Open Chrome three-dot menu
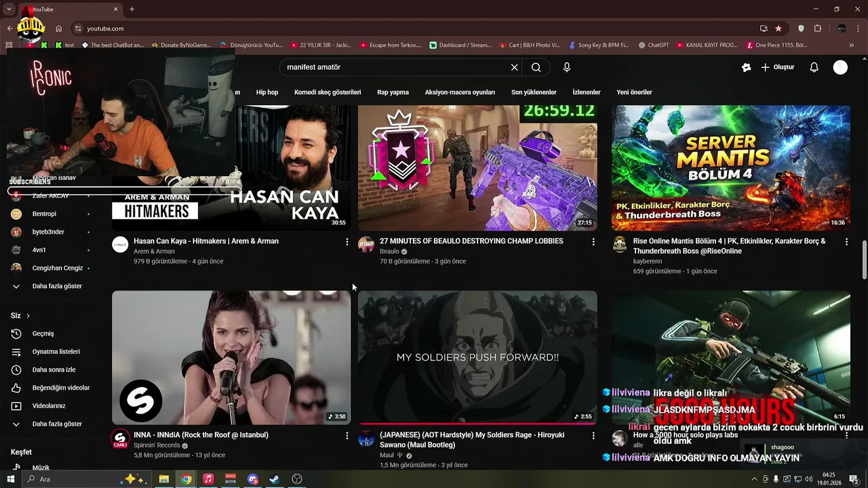 tap(859, 28)
